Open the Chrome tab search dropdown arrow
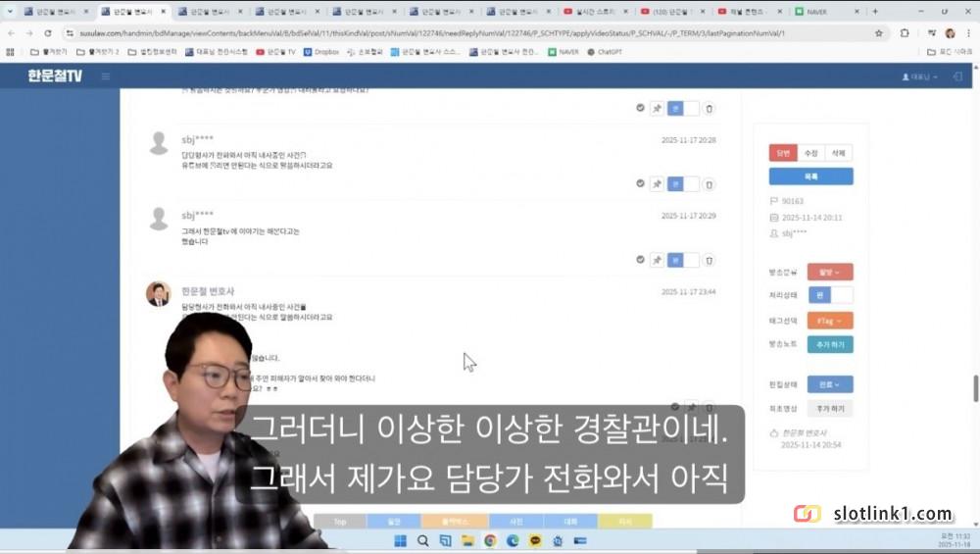Viewport: 980px width, 554px height. [10, 11]
